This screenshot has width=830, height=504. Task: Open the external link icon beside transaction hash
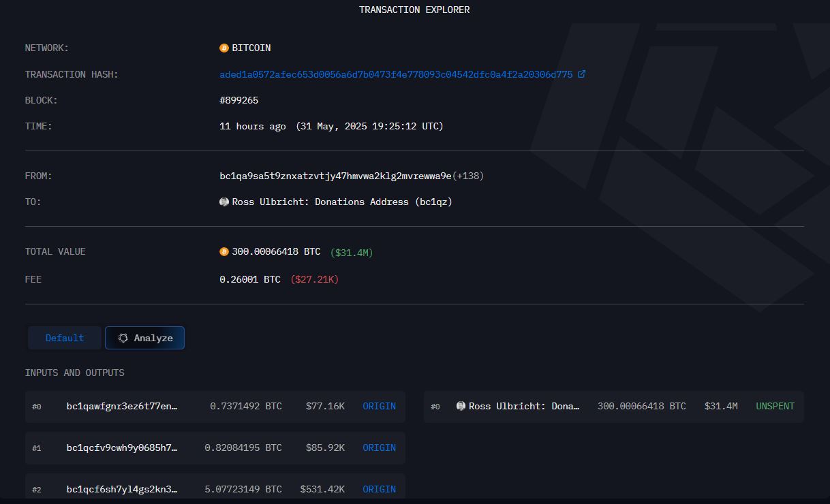[581, 74]
